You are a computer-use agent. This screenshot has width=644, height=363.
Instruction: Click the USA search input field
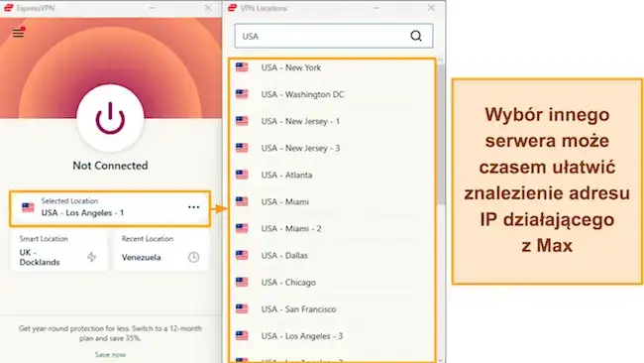[x=334, y=36]
